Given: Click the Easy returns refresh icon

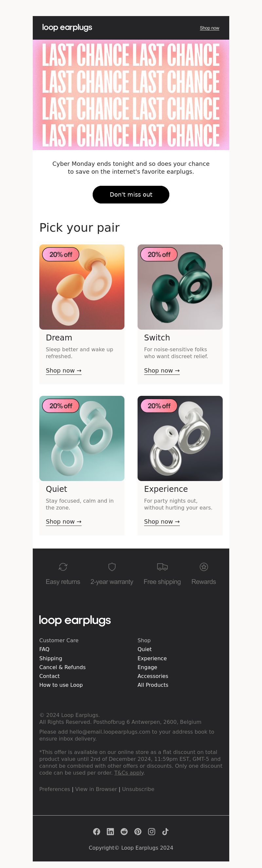Looking at the screenshot, I should tap(63, 567).
